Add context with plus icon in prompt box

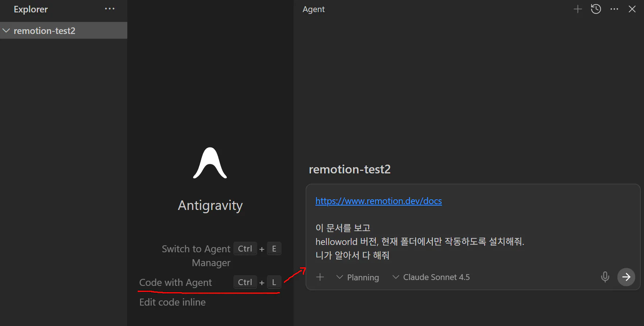pos(320,277)
